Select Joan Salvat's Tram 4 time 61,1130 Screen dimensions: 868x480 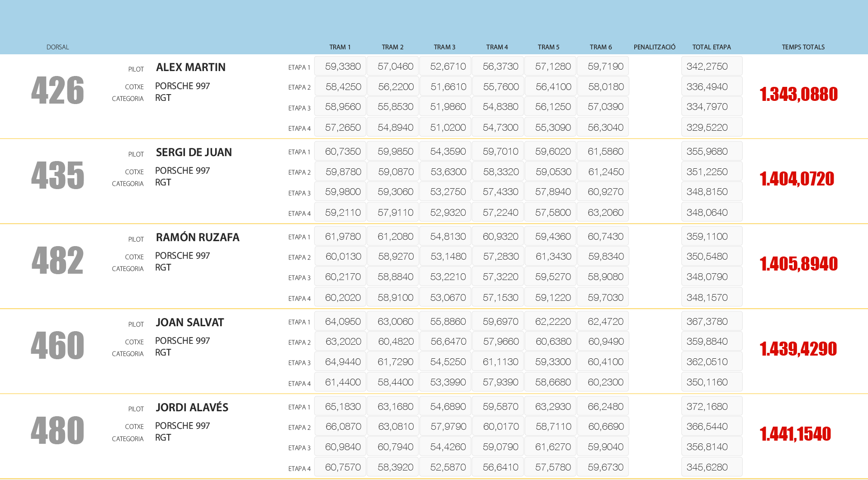tap(500, 362)
